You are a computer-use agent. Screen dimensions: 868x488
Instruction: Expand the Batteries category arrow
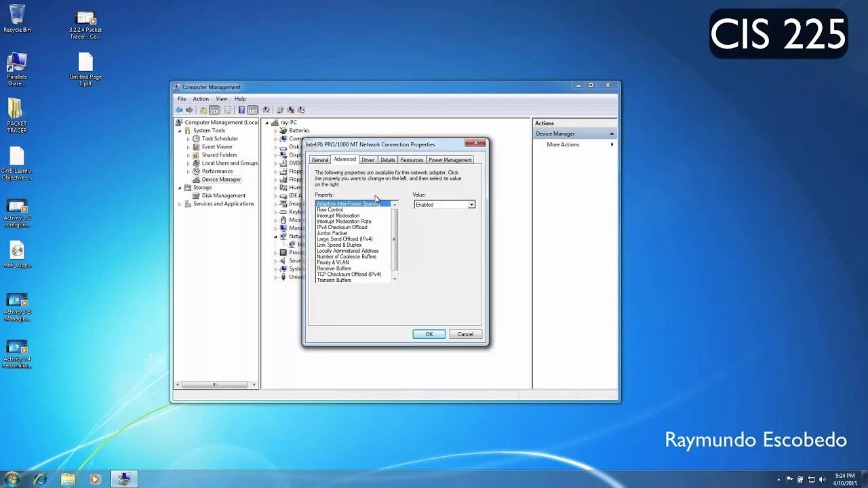pyautogui.click(x=276, y=131)
